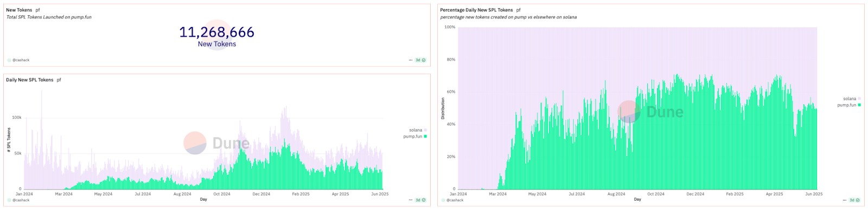The height and width of the screenshot is (212, 868).
Task: Open the New Tokens query title
Action: pos(19,10)
